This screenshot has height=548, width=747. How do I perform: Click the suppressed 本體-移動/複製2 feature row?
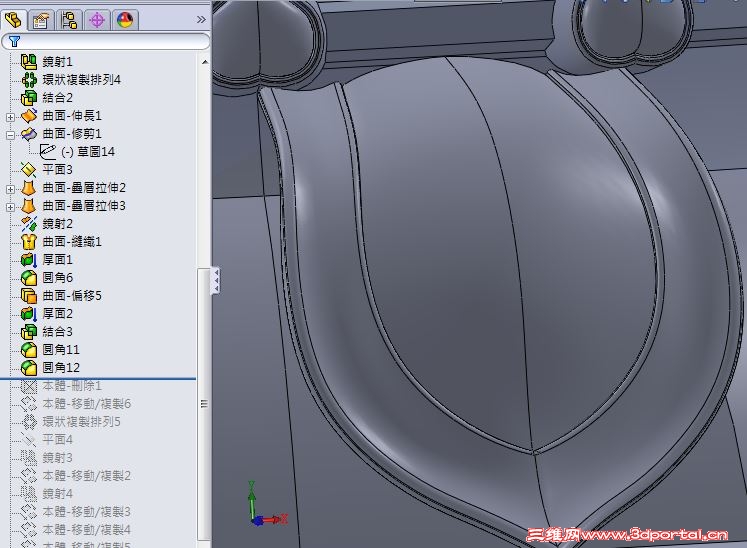76,476
